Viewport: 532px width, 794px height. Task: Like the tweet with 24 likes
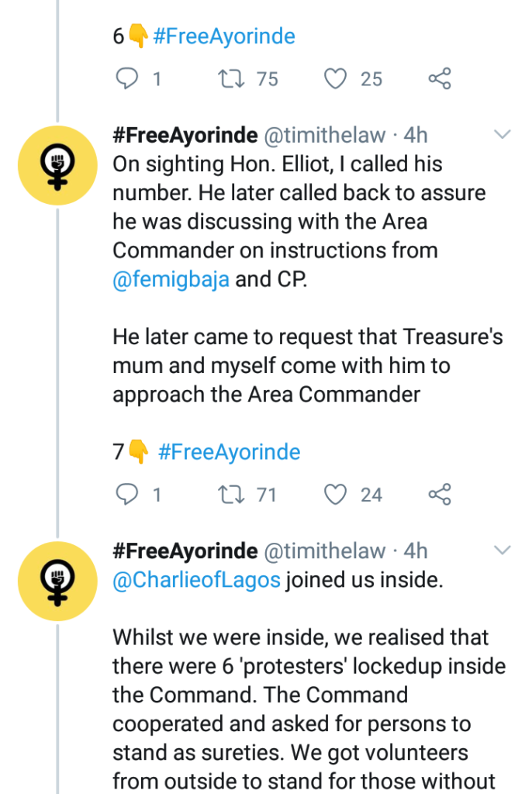point(335,494)
